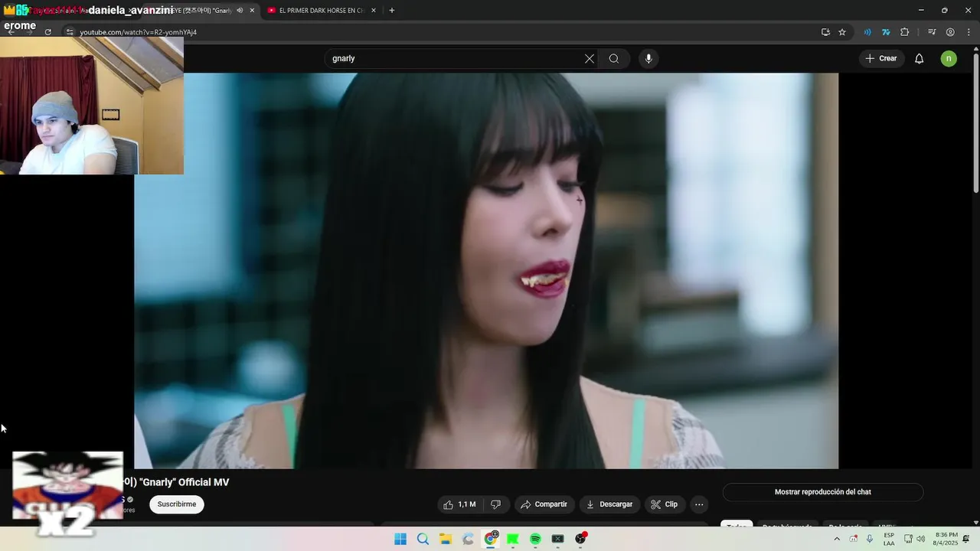The image size is (980, 551).
Task: Clear the search text with the X icon
Action: coord(590,59)
